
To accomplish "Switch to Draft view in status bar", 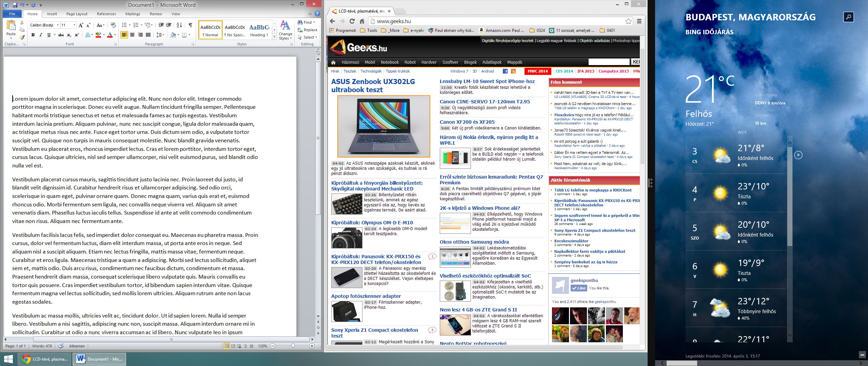I will click(x=252, y=346).
